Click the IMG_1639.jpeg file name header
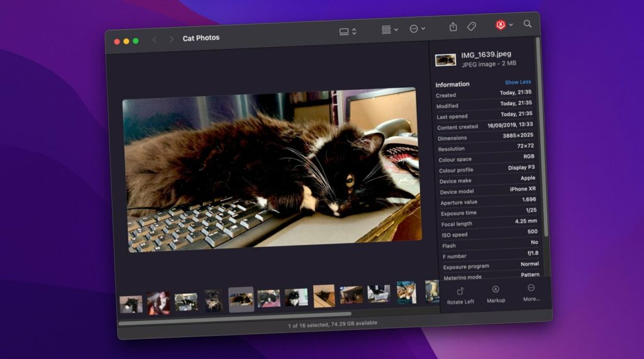 point(487,55)
